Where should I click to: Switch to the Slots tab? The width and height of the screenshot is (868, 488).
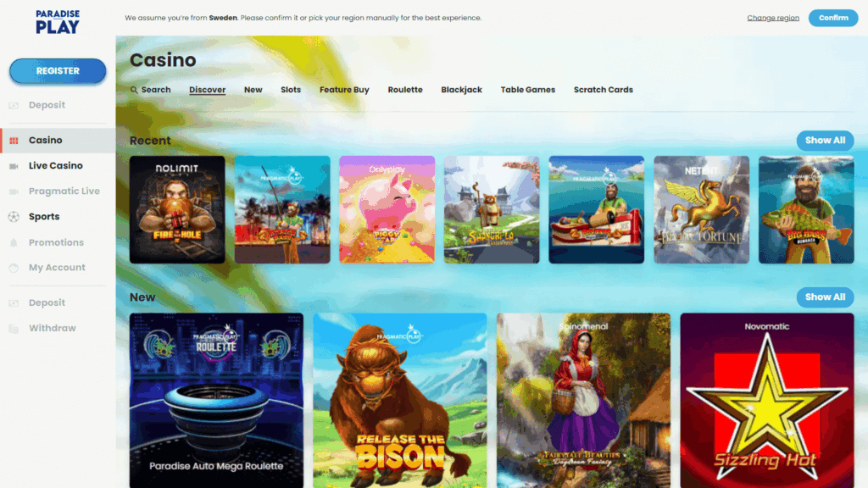coord(291,90)
